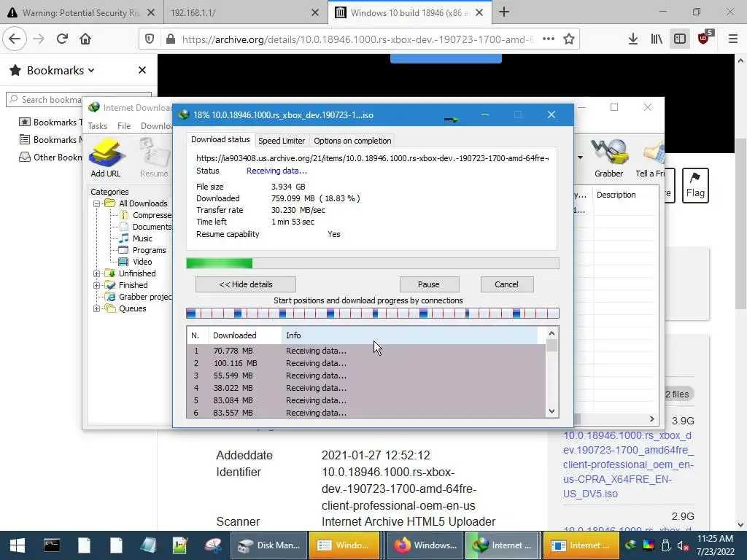Cancel the ISO download

coord(506,284)
